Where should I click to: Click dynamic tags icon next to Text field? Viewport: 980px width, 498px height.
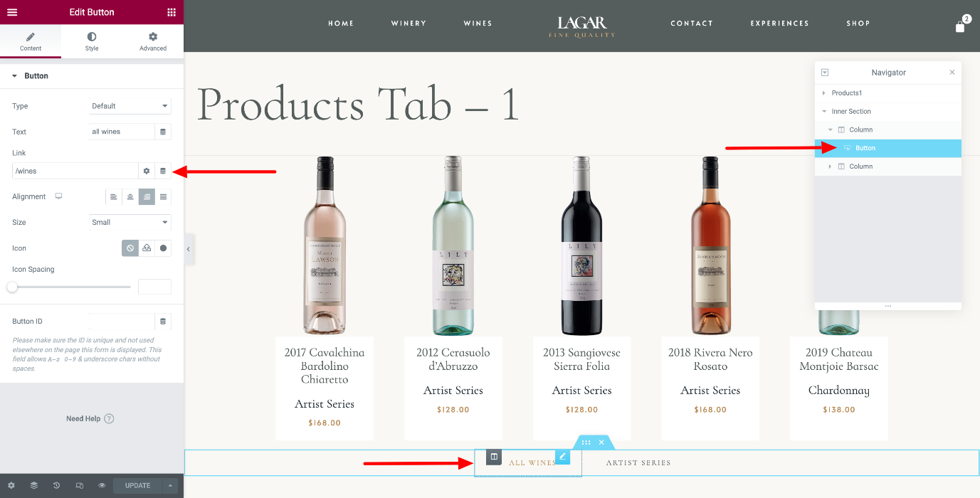[163, 132]
